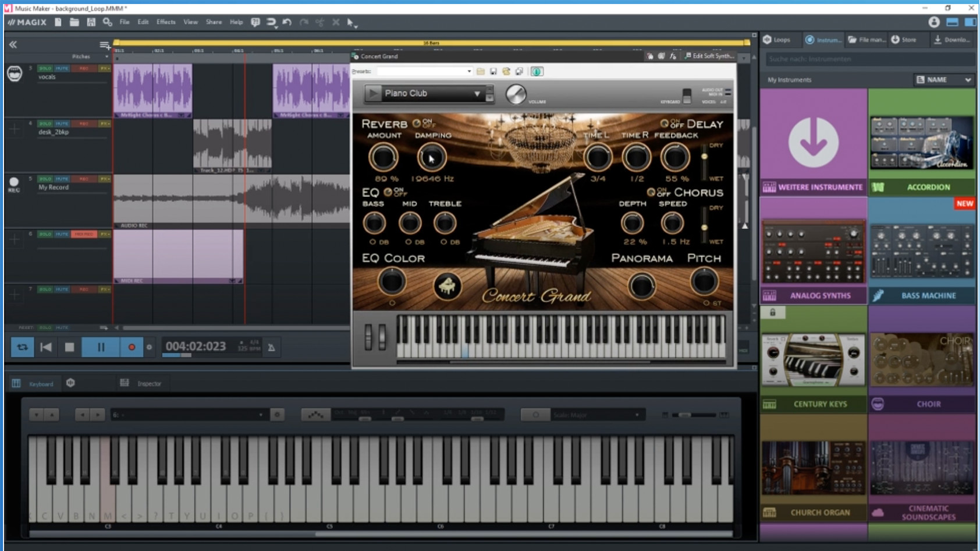Click the Weitere Instrumente download tile

[x=814, y=142]
